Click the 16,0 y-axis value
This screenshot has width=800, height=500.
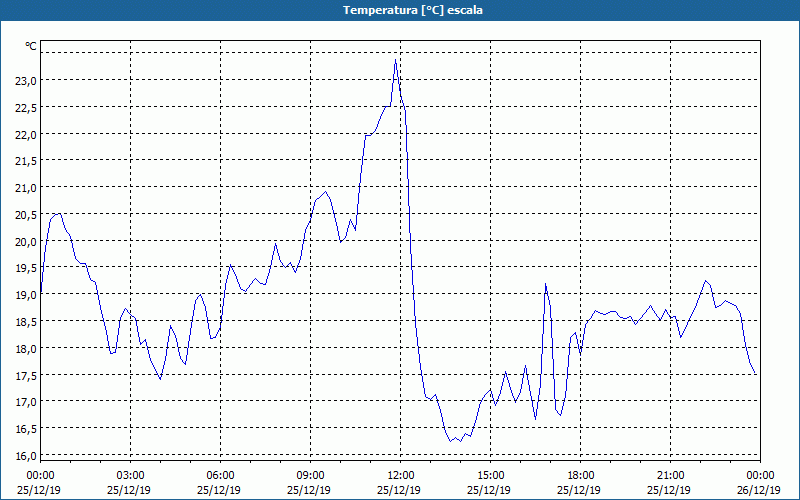27,456
